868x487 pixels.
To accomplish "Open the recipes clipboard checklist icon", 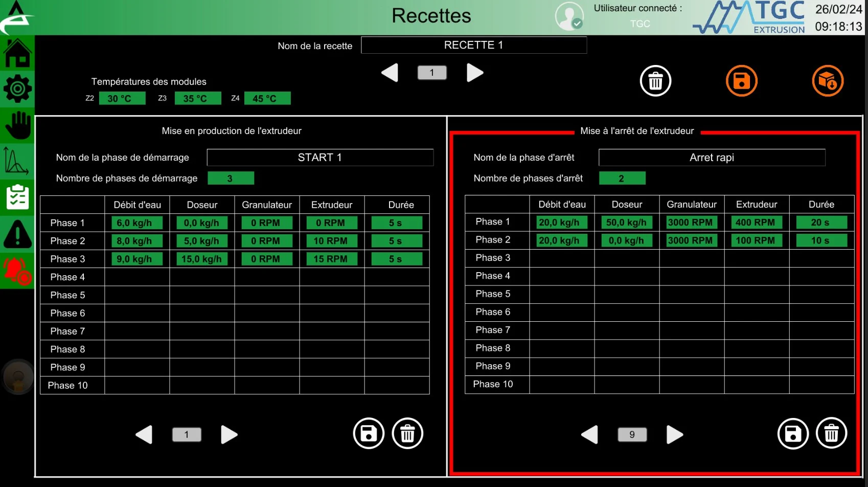I will pyautogui.click(x=17, y=197).
